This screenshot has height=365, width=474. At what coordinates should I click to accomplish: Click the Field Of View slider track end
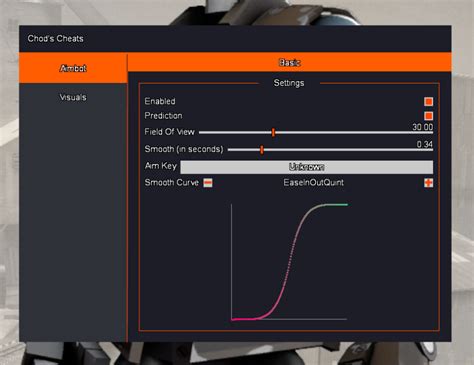click(x=430, y=133)
